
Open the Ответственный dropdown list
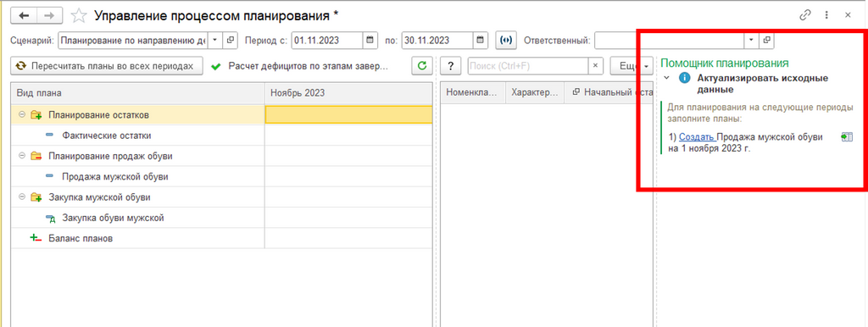751,40
